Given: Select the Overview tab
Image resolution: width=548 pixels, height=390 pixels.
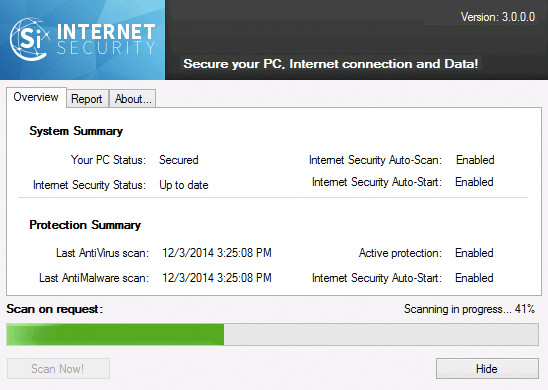Looking at the screenshot, I should [36, 97].
